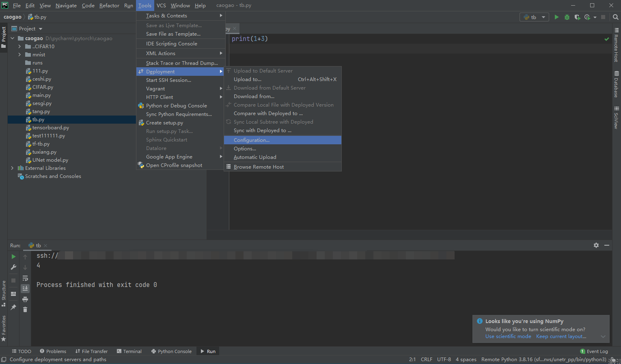The height and width of the screenshot is (364, 621).
Task: Click the restore layout icon in the Run panel
Action: pyautogui.click(x=13, y=294)
